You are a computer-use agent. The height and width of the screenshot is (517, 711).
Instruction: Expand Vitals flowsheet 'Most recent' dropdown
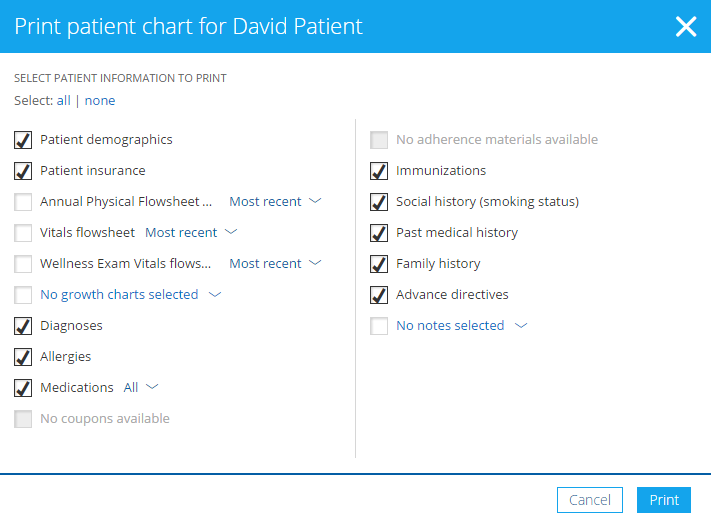tap(191, 233)
